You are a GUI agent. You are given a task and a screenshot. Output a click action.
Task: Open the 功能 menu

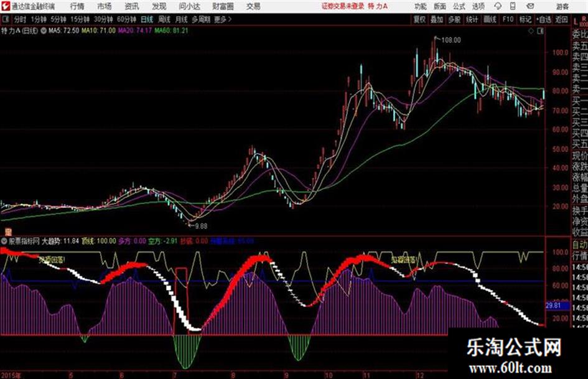421,6
